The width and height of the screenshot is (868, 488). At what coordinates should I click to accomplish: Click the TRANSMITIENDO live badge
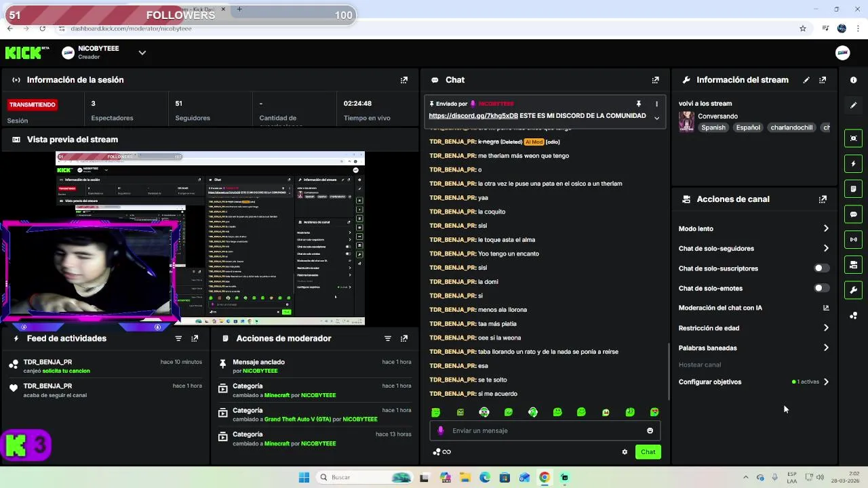[x=33, y=105]
